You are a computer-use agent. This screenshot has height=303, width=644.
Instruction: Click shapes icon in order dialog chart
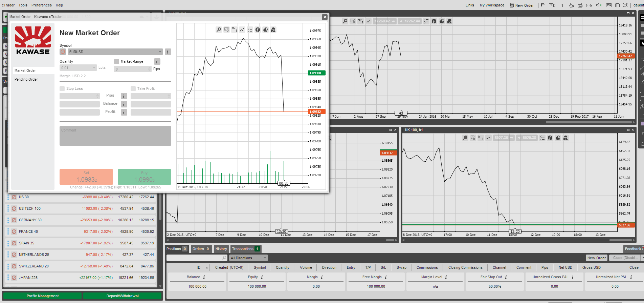tap(273, 30)
